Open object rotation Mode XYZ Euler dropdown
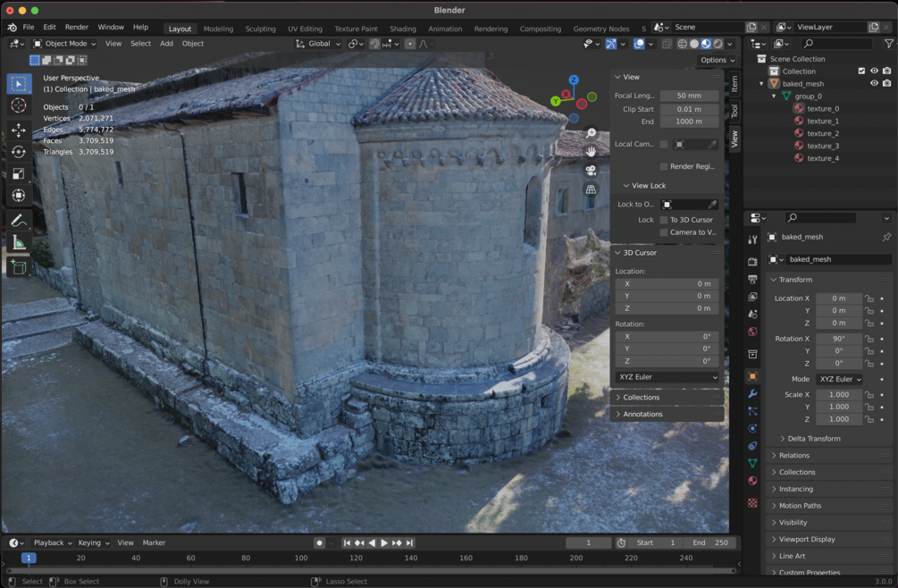Image resolution: width=898 pixels, height=588 pixels. (840, 379)
